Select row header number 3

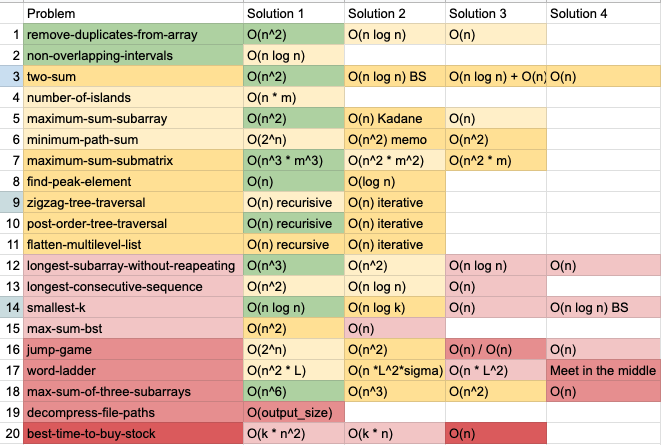tap(12, 76)
